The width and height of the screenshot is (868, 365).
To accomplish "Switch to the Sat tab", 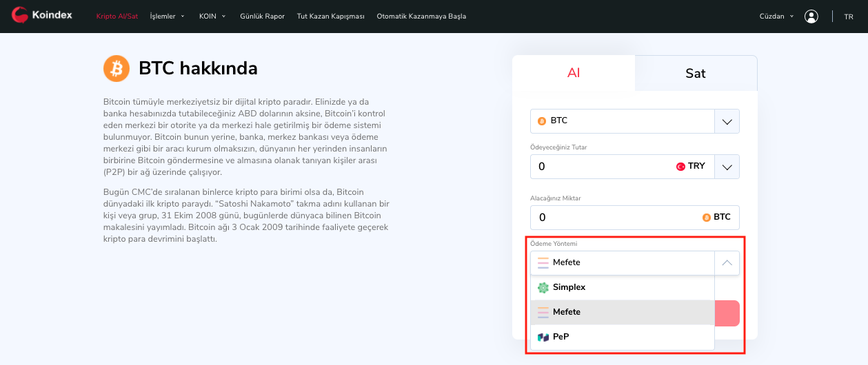I will point(695,73).
